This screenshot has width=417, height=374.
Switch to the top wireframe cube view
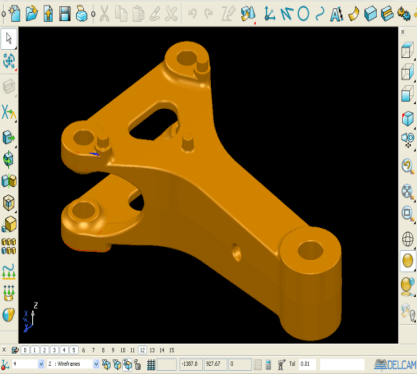407,51
